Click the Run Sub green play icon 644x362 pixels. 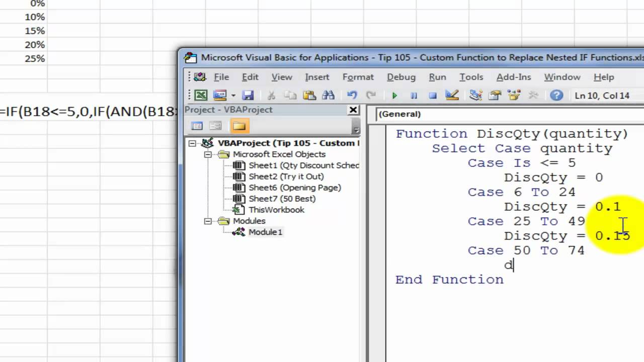[394, 96]
